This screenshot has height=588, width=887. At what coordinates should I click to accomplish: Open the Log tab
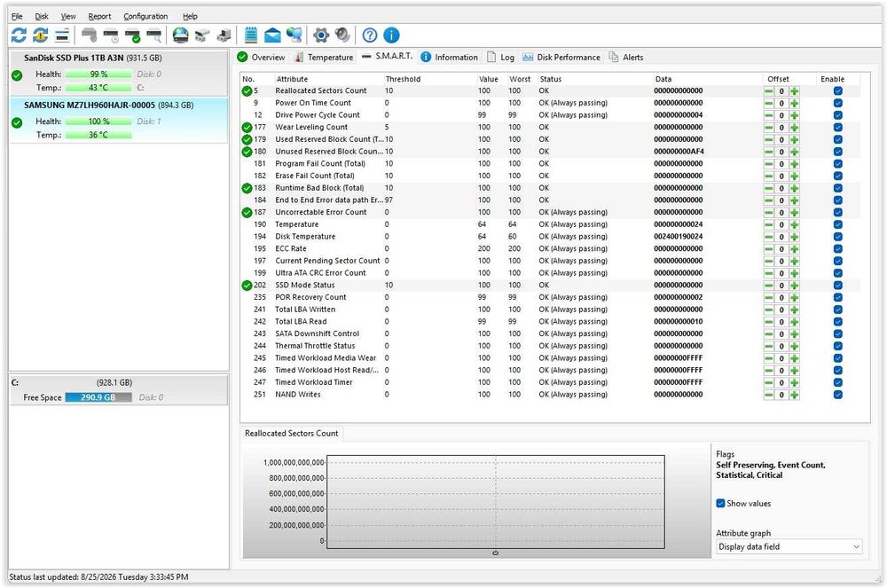pos(500,57)
